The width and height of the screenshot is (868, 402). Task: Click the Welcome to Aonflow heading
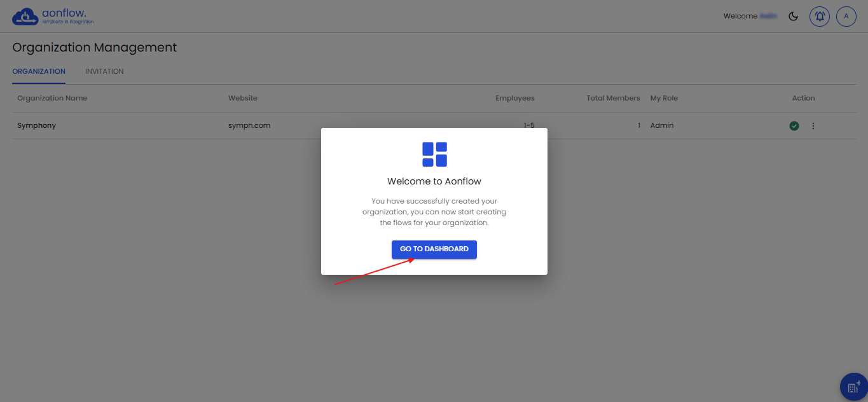pyautogui.click(x=434, y=181)
